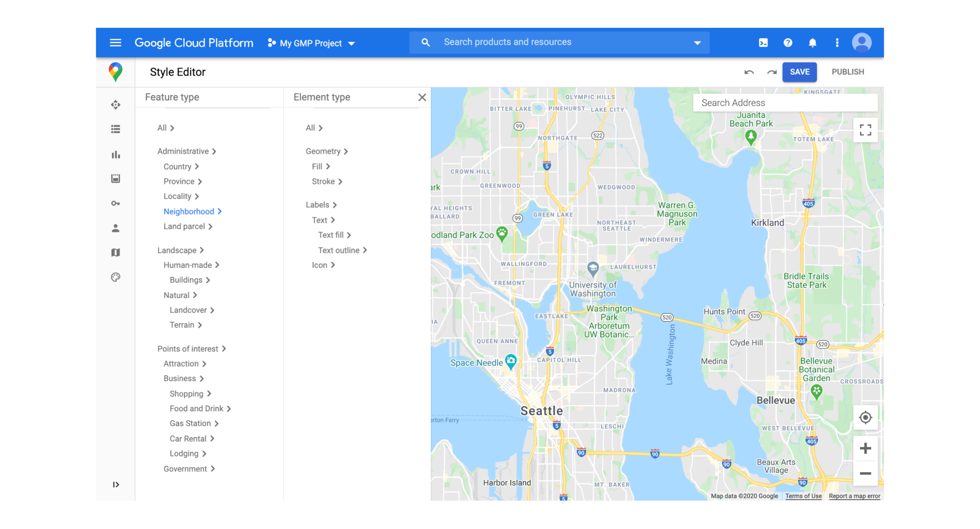Close the Element type panel
Viewport: 980px width, 529px height.
pyautogui.click(x=422, y=97)
